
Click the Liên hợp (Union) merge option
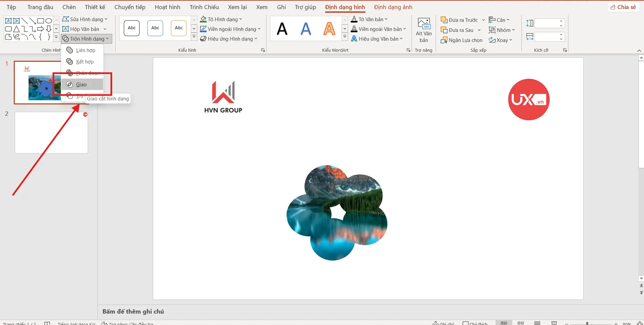pos(82,50)
